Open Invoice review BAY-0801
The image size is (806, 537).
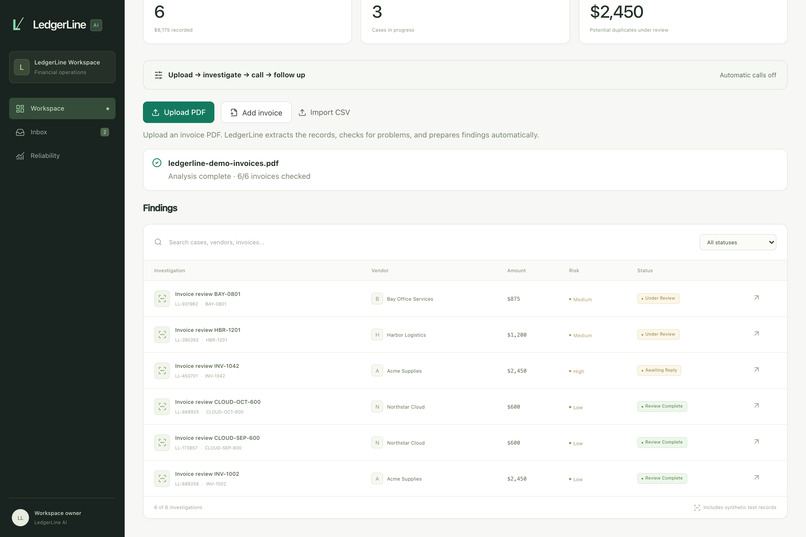point(207,294)
